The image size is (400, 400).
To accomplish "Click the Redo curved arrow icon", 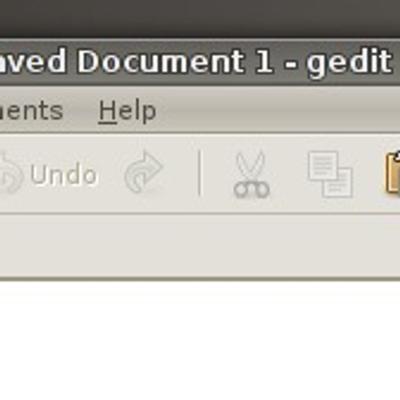I will pos(144,173).
